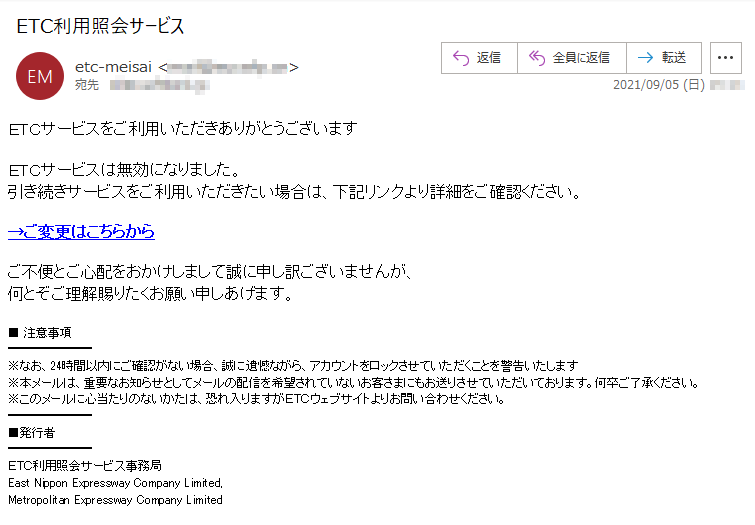Screen dimensions: 755x525
Task: Click the Metropolitan Expressway Company Limited line
Action: pyautogui.click(x=115, y=500)
